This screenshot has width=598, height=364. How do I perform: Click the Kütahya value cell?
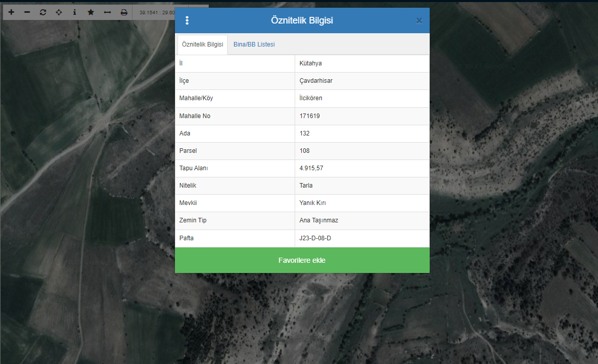click(x=311, y=63)
